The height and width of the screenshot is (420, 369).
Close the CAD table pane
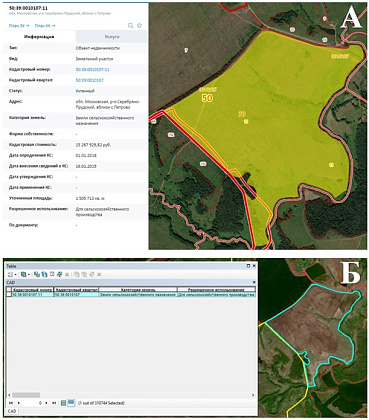point(254,282)
